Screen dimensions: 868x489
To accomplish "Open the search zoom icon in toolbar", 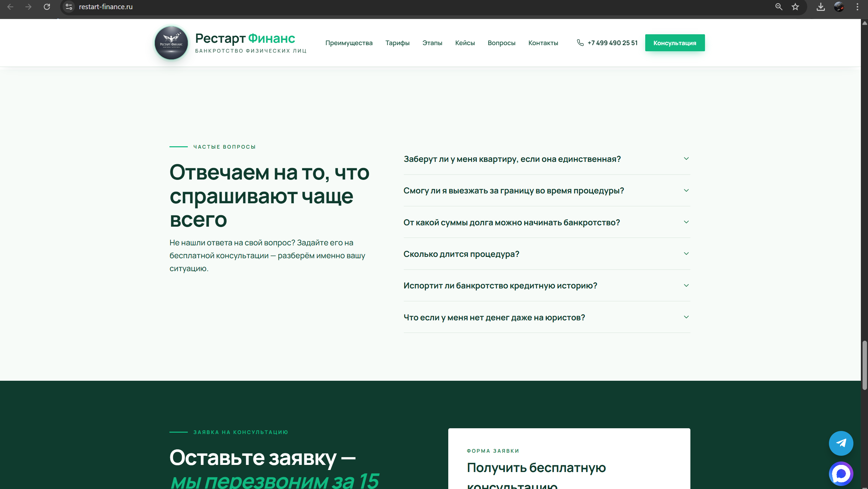I will coord(779,6).
